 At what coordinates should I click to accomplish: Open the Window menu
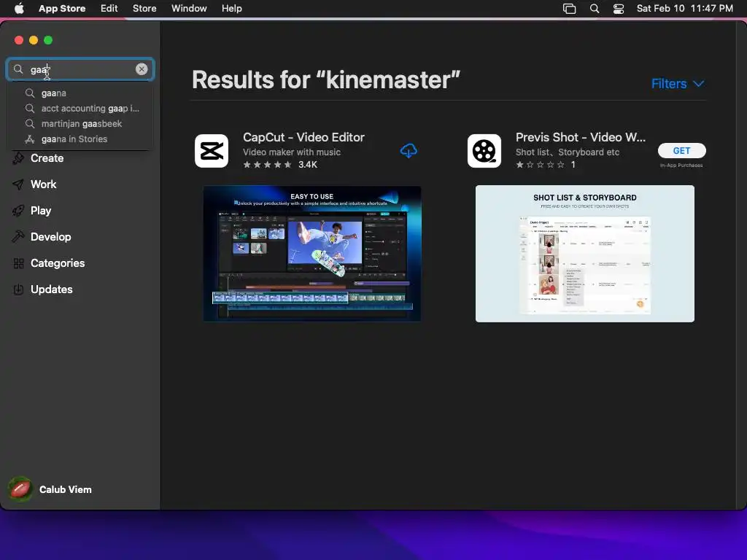(189, 9)
